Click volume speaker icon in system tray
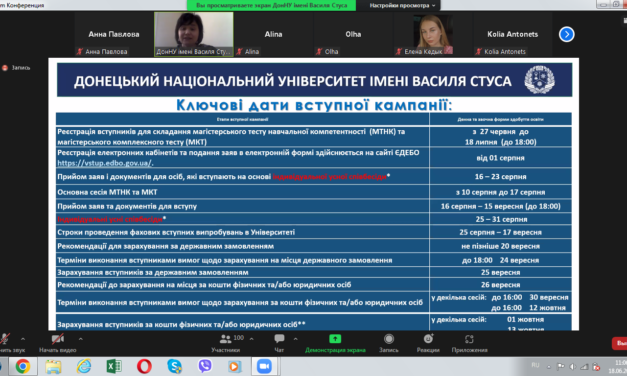The height and width of the screenshot is (376, 627). (x=573, y=366)
